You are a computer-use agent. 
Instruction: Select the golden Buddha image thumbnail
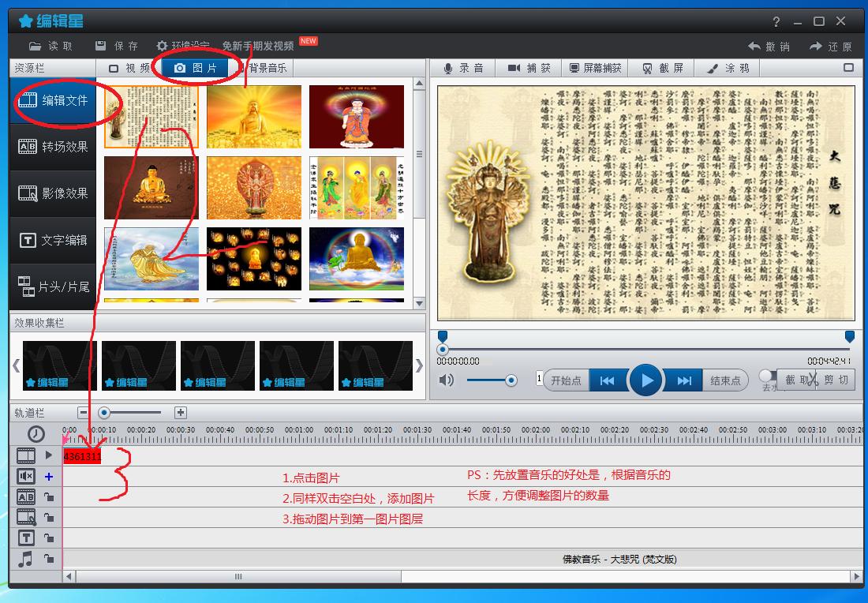(254, 117)
